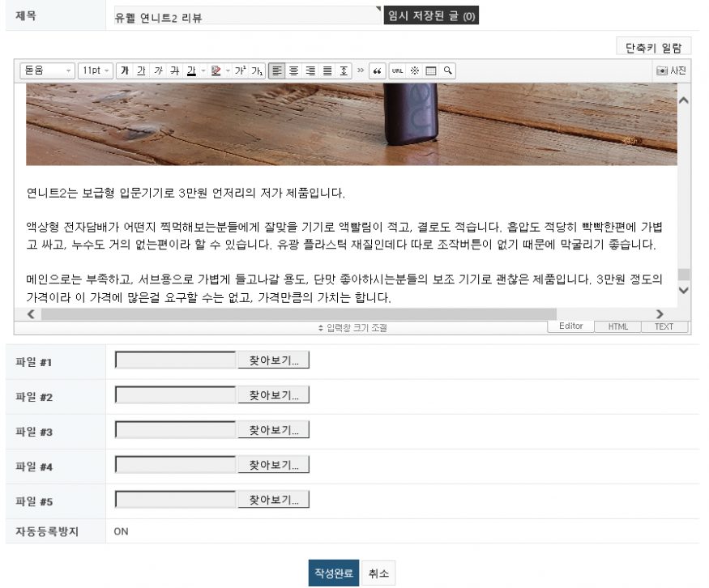This screenshot has width=709, height=588.
Task: Apply underline formatting to text
Action: (x=142, y=70)
